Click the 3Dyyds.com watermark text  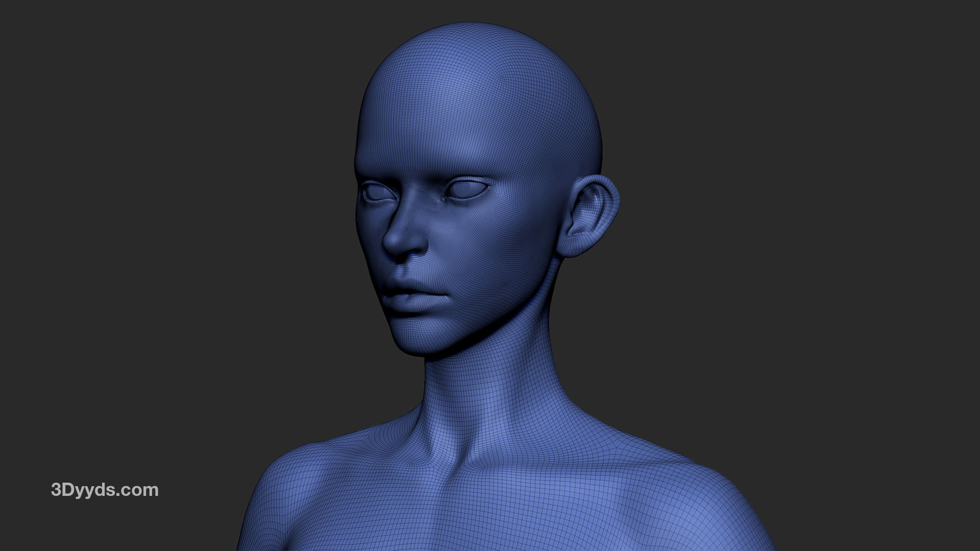[x=105, y=490]
